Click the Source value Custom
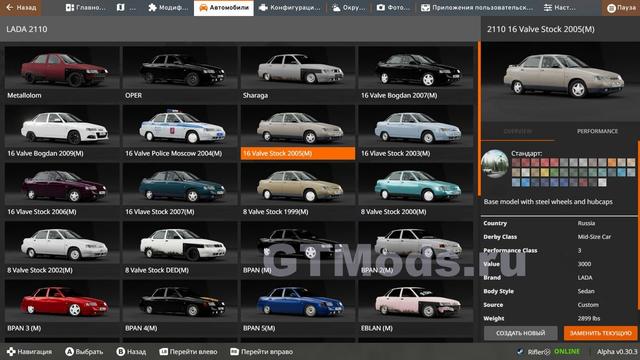This screenshot has width=640, height=360. [x=588, y=305]
